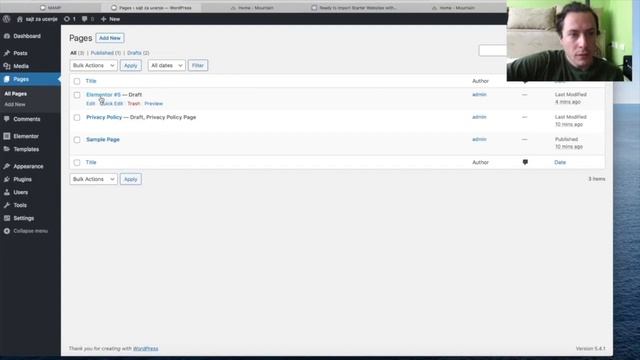
Task: Click the top Apply button
Action: click(x=131, y=65)
